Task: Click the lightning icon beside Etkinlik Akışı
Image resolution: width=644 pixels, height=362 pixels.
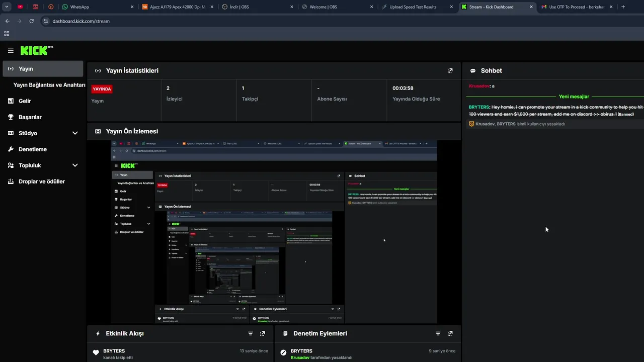Action: [98, 333]
